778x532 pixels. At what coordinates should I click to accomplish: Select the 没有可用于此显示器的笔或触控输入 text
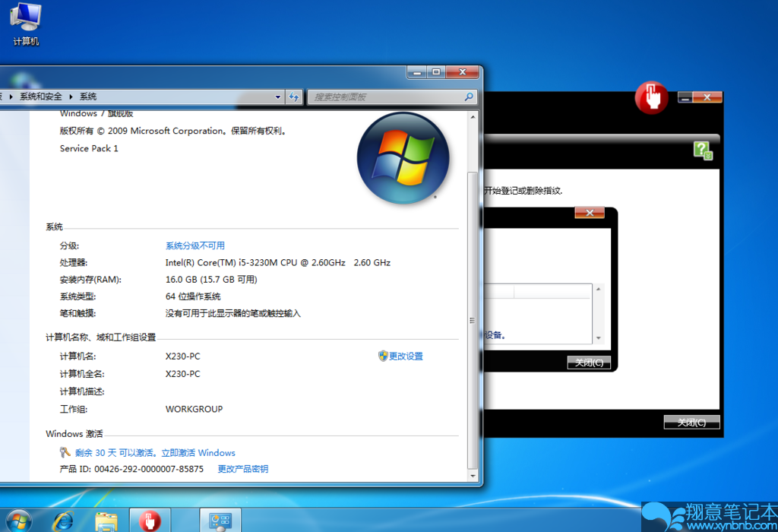(233, 313)
